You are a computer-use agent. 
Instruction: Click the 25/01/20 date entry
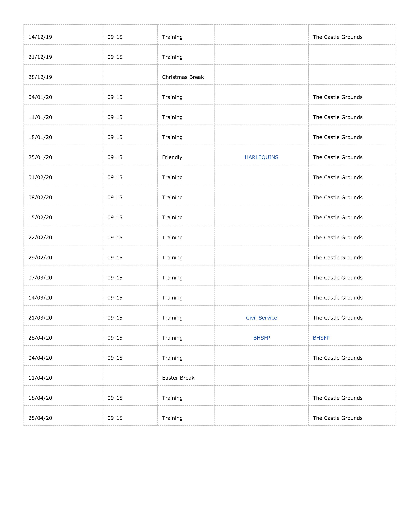pos(40,157)
